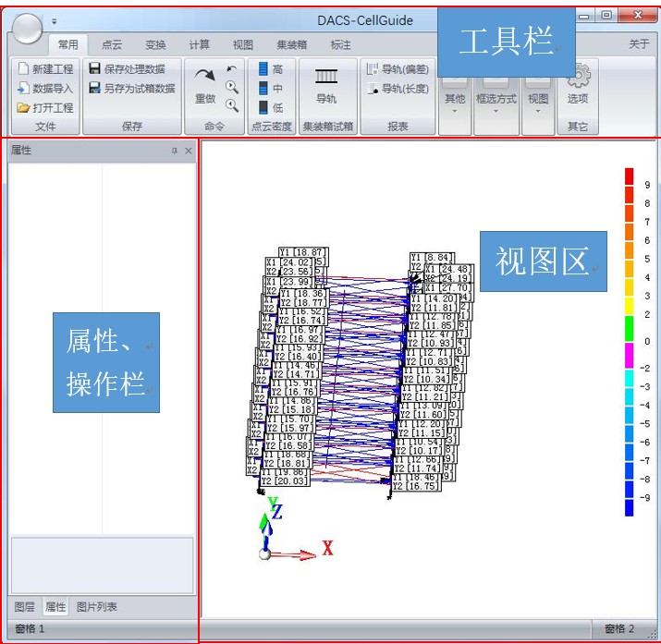The image size is (661, 644).
Task: Open the 变换 ribbon tab
Action: click(155, 44)
